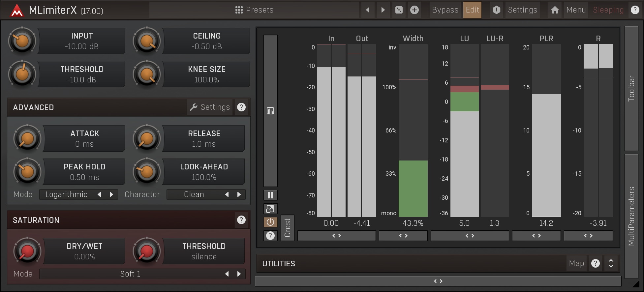Open the vertical Toolbar tab
This screenshot has height=292, width=644.
631,88
